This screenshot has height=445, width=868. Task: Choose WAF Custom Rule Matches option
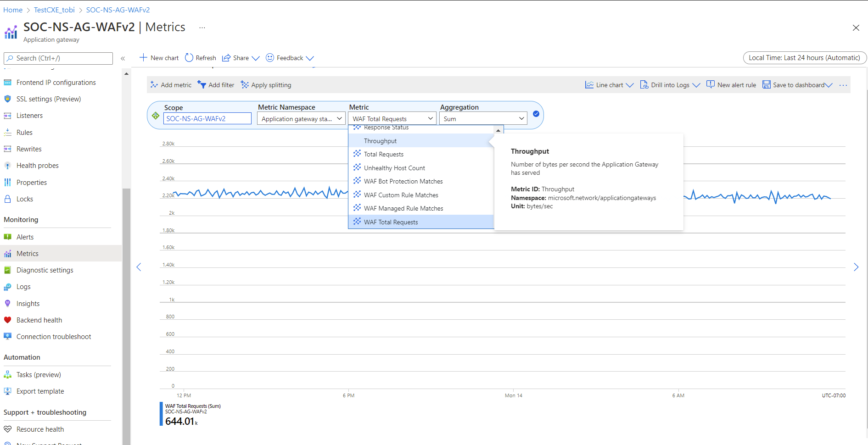[401, 195]
